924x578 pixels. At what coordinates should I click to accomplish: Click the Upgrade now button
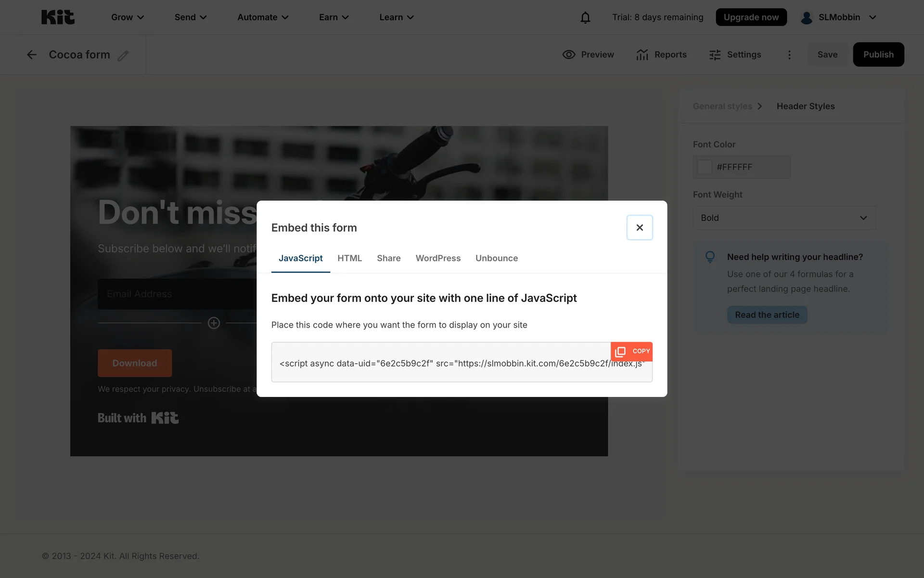coord(751,17)
